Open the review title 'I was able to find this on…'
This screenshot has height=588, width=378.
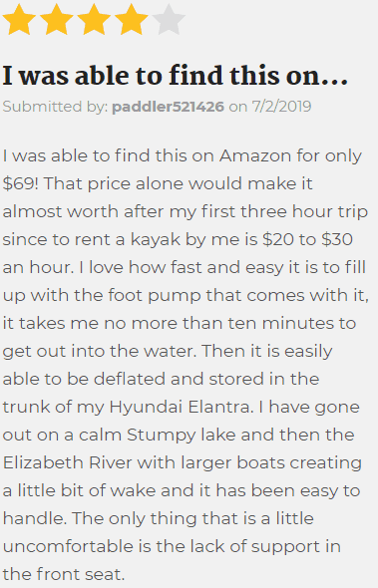[176, 76]
